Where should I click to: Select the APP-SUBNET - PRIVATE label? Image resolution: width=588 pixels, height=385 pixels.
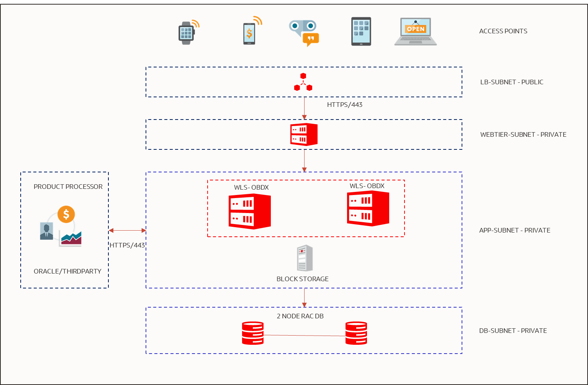514,230
